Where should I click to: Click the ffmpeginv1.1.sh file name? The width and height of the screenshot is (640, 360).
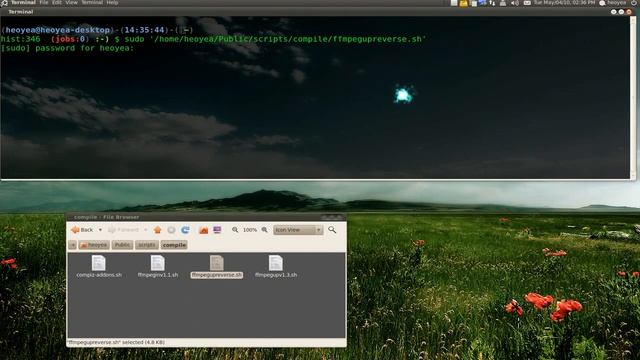click(158, 275)
